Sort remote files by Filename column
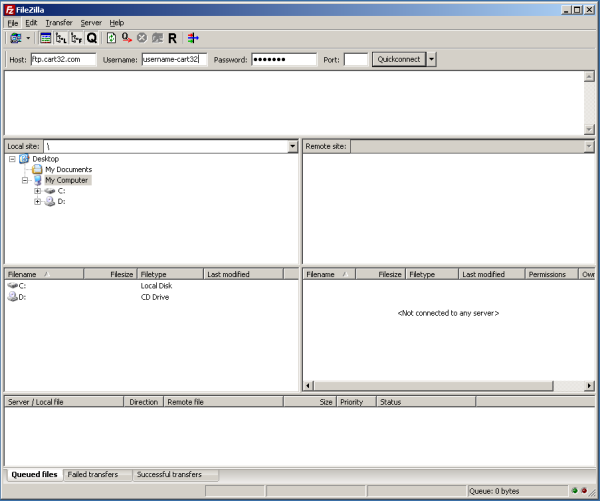Viewport: 600px width, 501px height. tap(329, 274)
